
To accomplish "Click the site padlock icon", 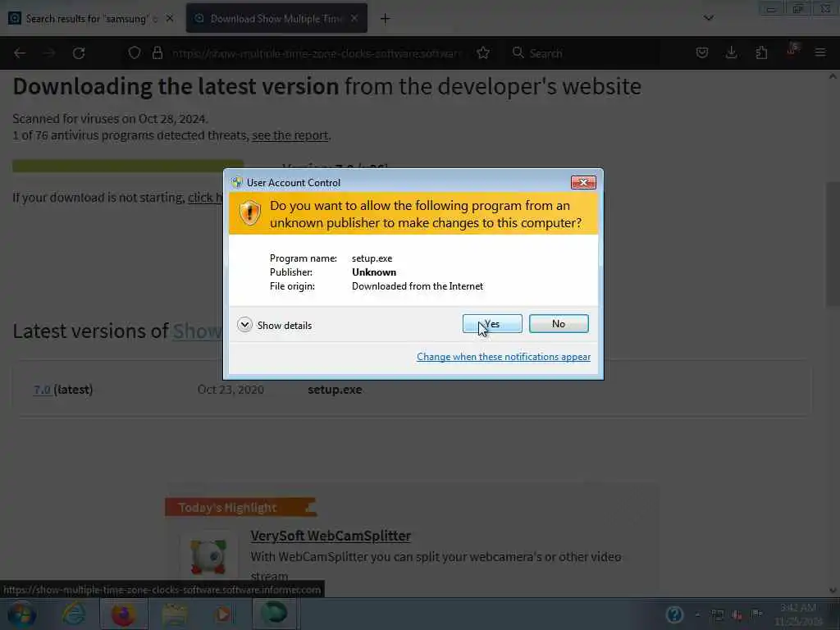I will pos(157,53).
